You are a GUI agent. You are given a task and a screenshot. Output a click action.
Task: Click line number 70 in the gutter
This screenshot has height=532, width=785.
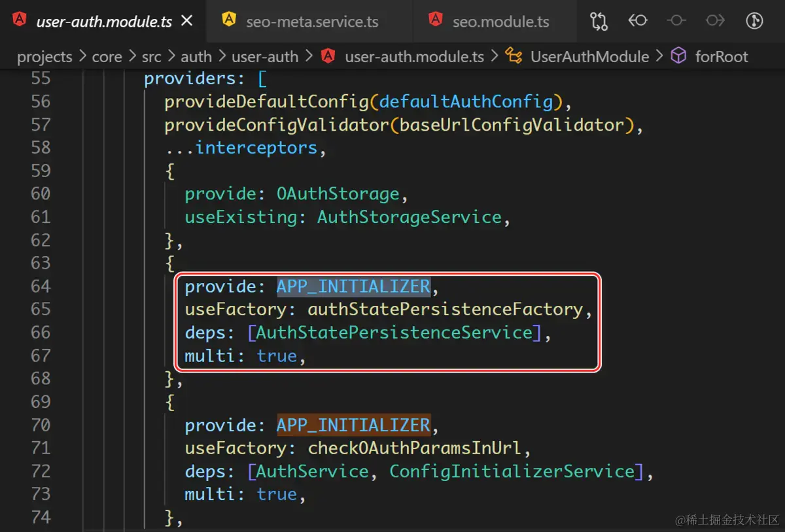coord(41,425)
